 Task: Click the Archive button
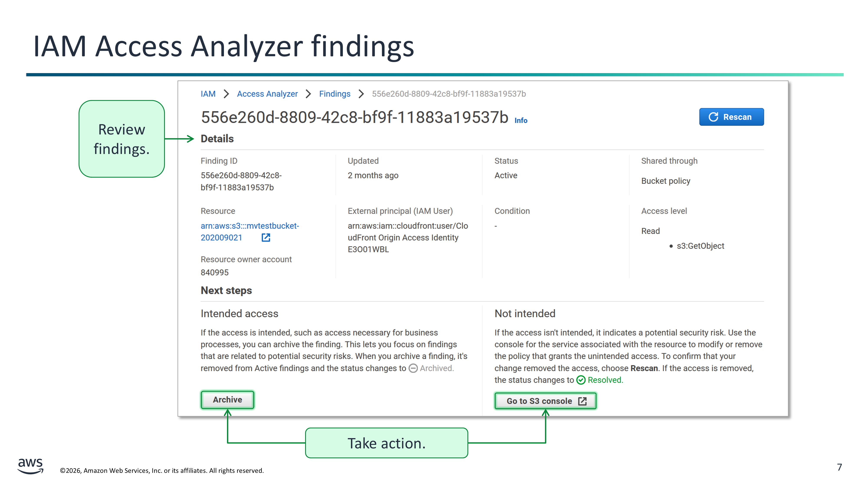(x=227, y=400)
